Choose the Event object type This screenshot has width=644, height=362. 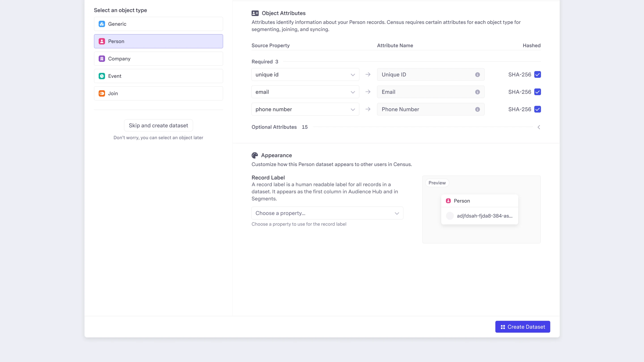[x=158, y=76]
